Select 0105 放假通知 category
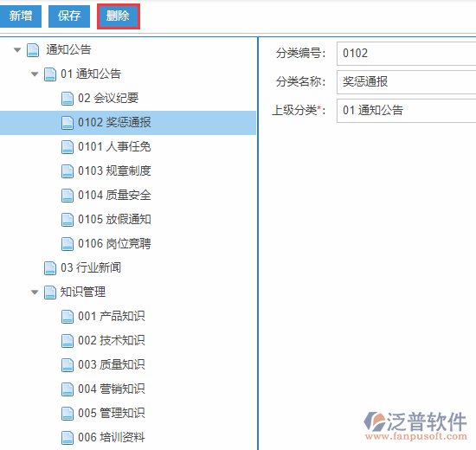 [114, 219]
